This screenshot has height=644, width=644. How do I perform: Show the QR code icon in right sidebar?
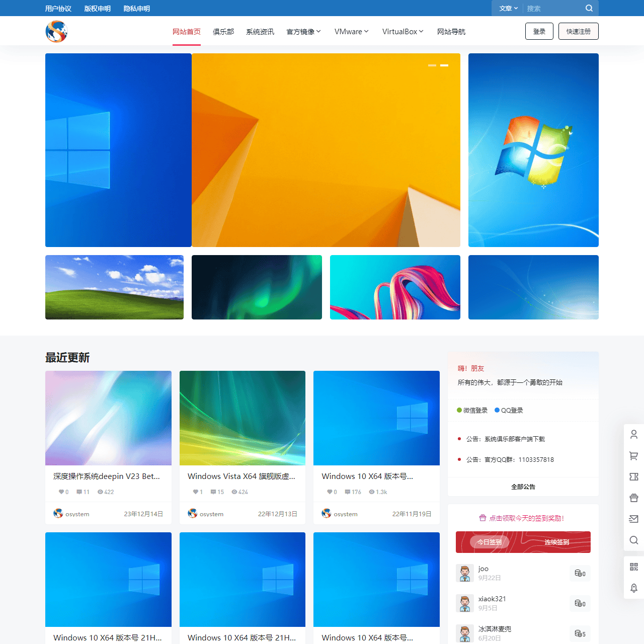[x=634, y=567]
